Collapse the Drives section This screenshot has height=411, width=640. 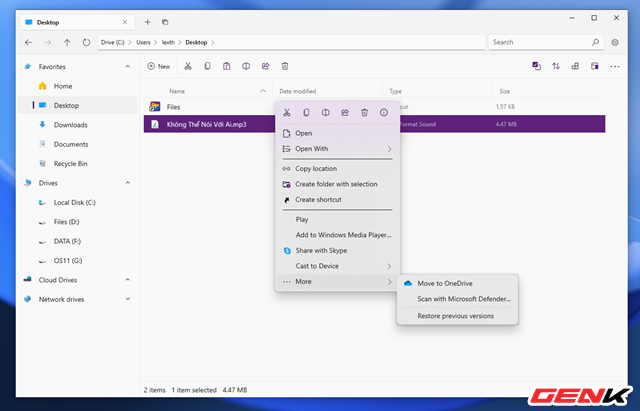click(128, 183)
